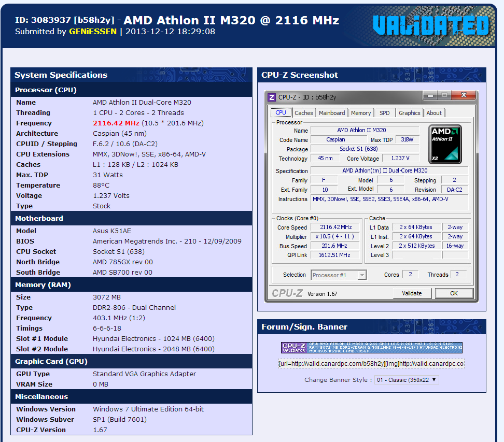
Task: Click the AMD Athlon II X2 logo
Action: [x=445, y=144]
